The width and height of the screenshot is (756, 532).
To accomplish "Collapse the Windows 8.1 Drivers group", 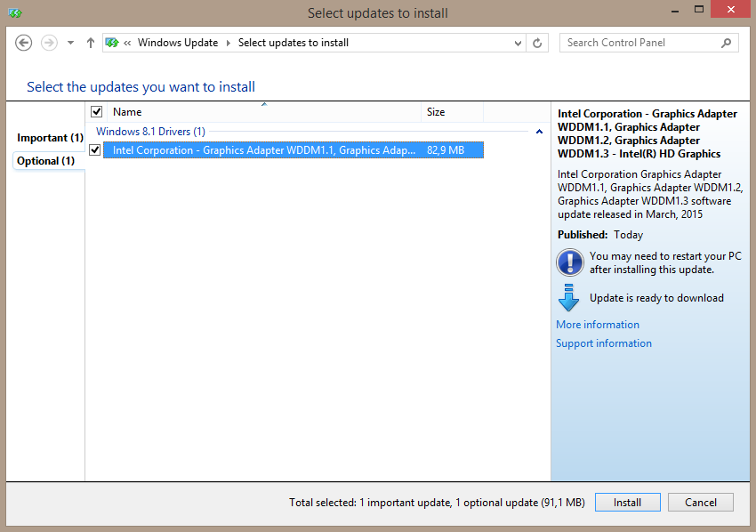I will 540,132.
